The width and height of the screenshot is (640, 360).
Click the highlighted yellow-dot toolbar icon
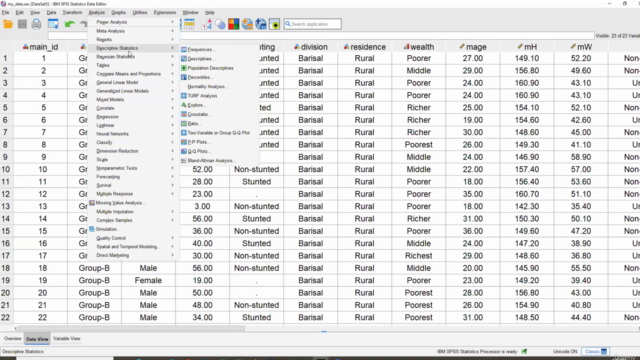275,24
